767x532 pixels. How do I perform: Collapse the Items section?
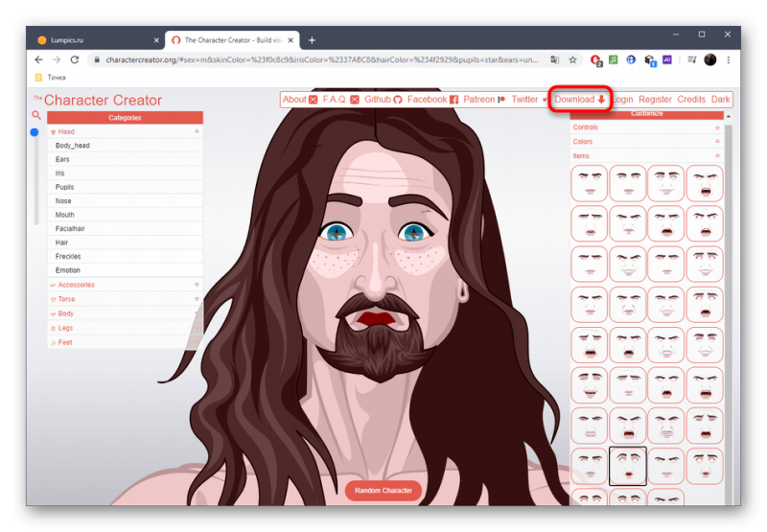646,156
